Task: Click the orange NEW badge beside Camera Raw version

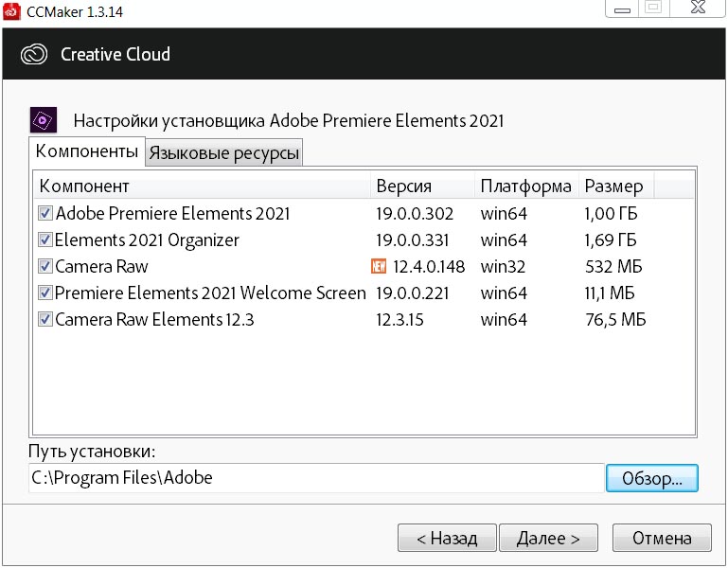Action: pyautogui.click(x=379, y=267)
